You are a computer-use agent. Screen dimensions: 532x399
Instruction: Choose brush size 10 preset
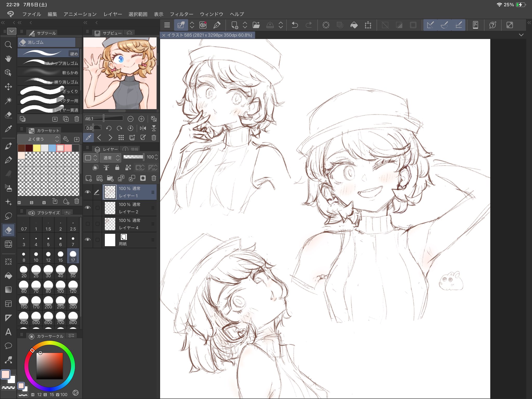(x=36, y=256)
